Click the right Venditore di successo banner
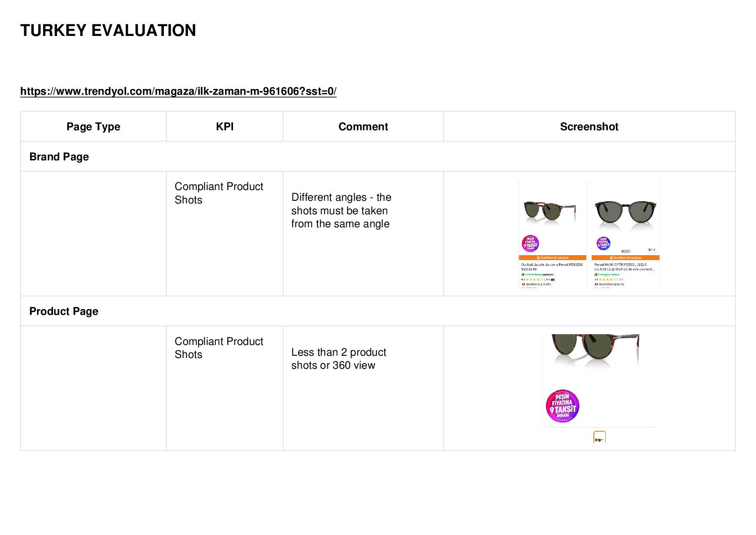Viewport: 756px width, 535px height. [x=625, y=258]
